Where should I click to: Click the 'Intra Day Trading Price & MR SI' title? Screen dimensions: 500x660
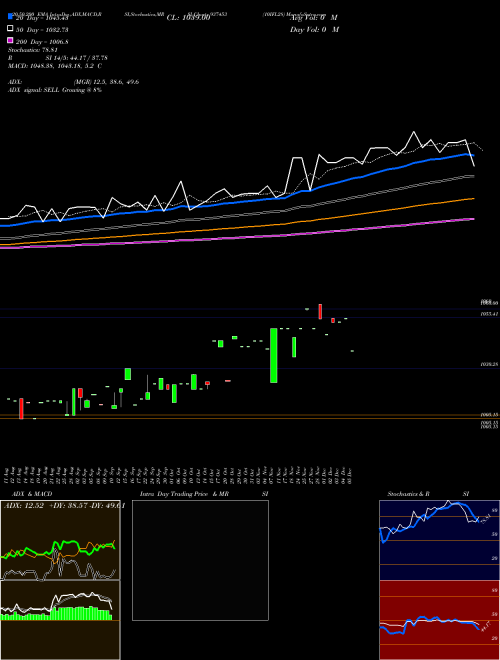[x=204, y=494]
